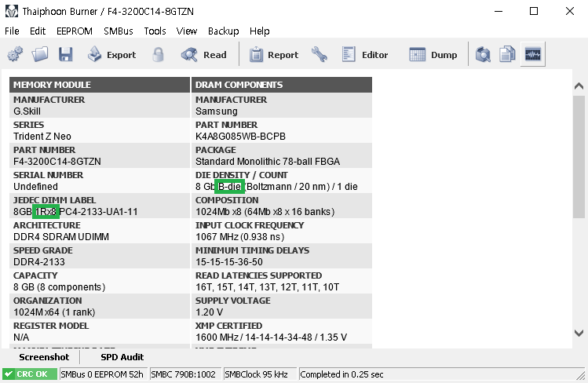Click supply voltage value '1.20 V'
This screenshot has width=588, height=383.
coord(210,312)
